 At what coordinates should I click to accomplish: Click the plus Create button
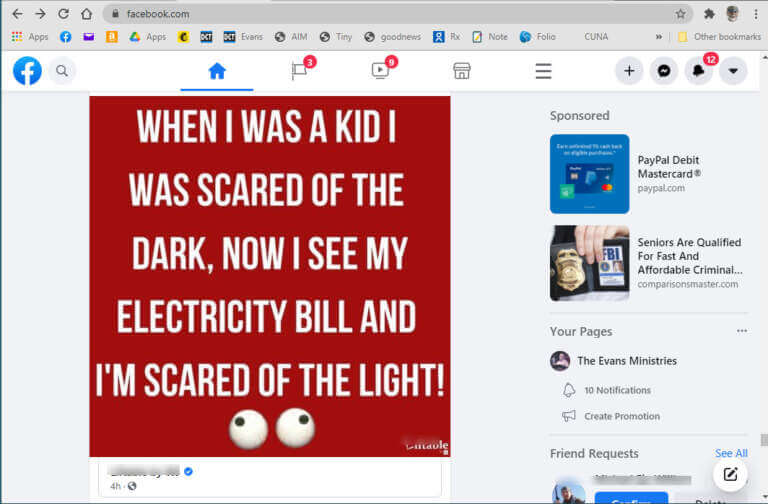tap(629, 71)
